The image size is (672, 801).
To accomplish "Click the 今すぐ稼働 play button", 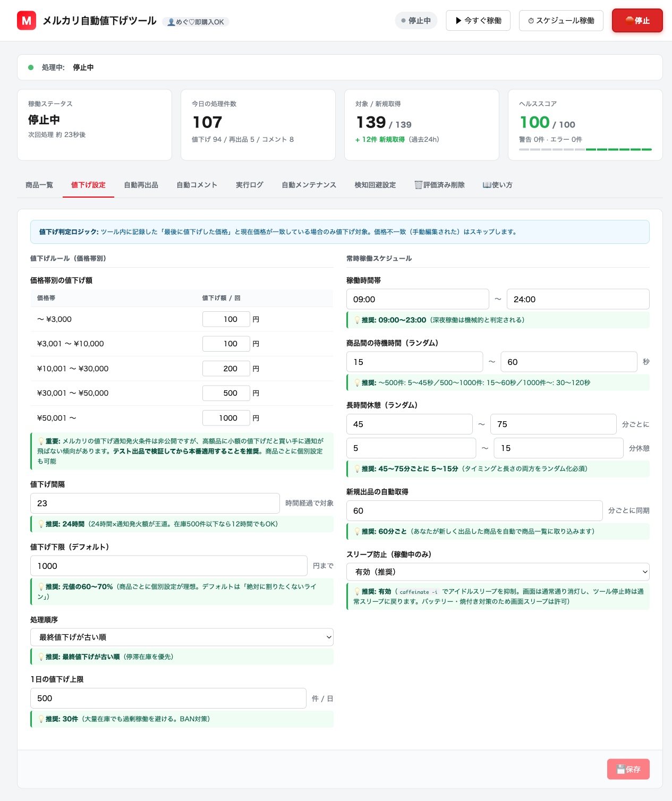I will pyautogui.click(x=478, y=21).
